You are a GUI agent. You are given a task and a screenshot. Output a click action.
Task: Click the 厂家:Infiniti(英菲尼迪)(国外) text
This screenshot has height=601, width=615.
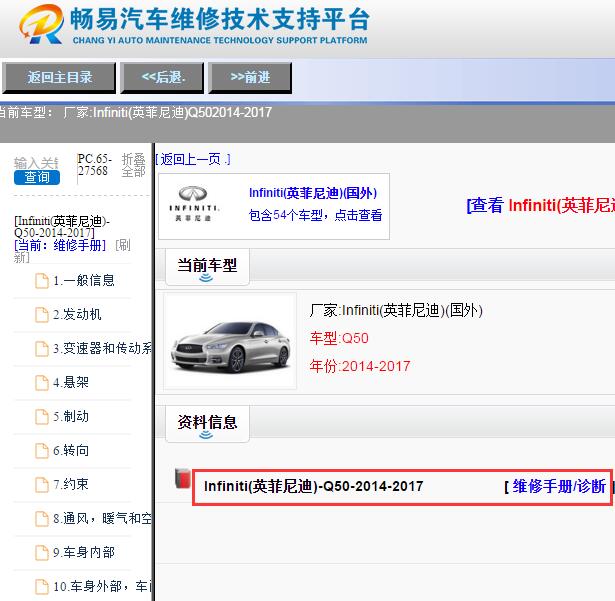[x=396, y=310]
